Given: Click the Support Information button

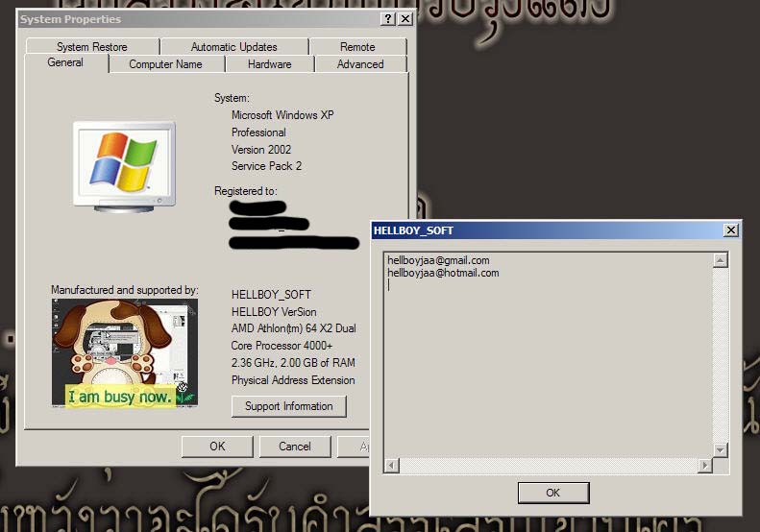Looking at the screenshot, I should click(x=289, y=406).
